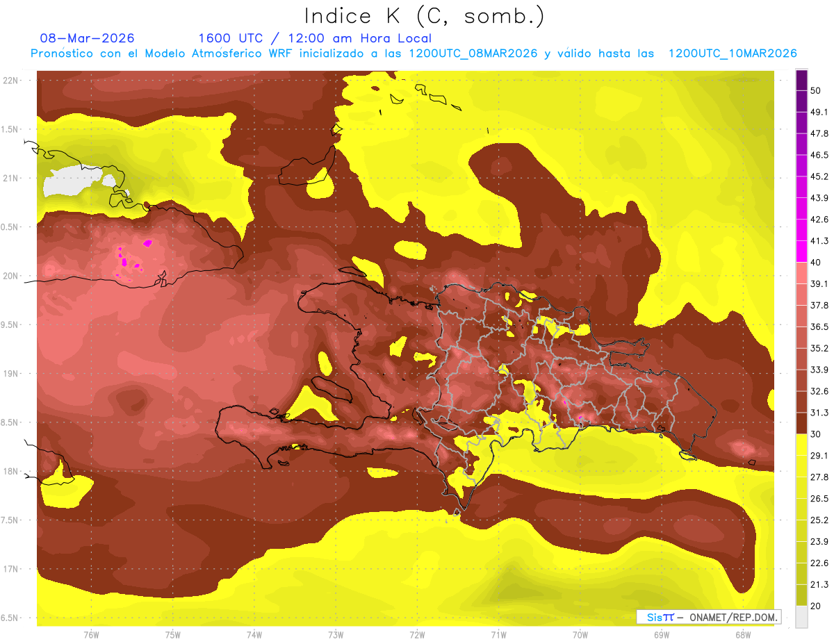Pick the bright yellow swatch between 30 and 29.1
The image size is (834, 644).
[x=801, y=445]
